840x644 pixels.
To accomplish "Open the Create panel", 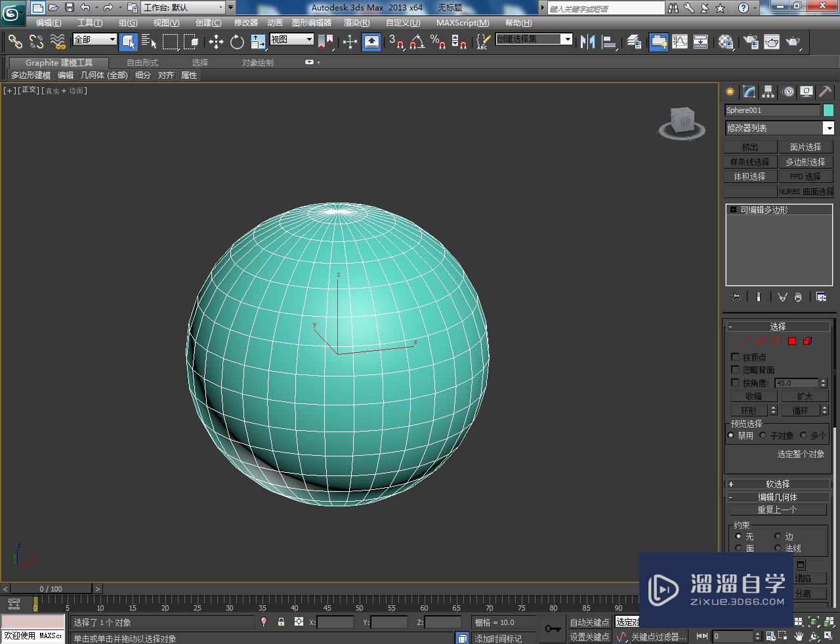I will point(730,92).
